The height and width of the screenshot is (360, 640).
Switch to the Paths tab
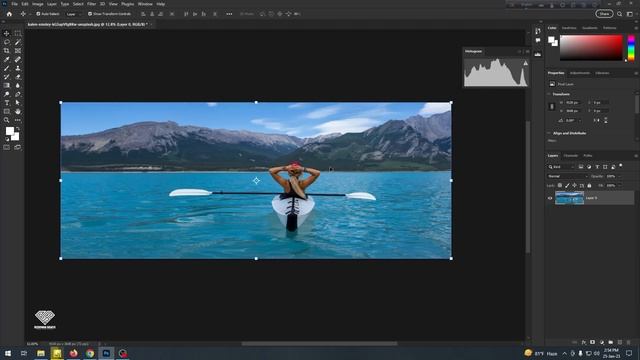tap(587, 156)
